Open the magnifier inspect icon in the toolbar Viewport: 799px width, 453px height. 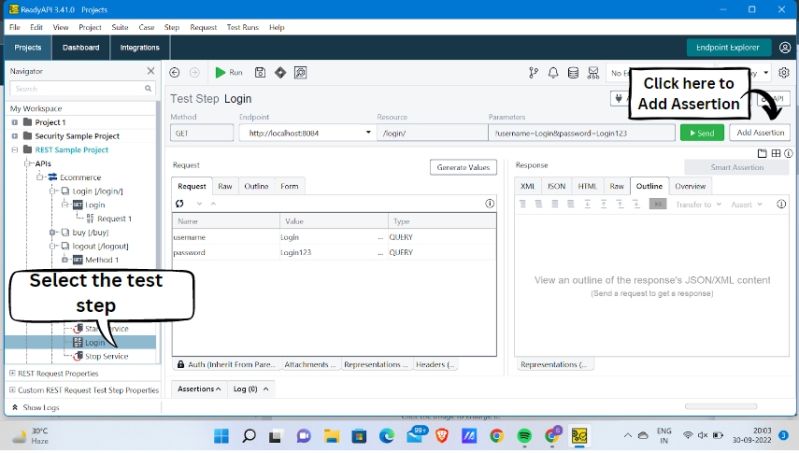301,73
